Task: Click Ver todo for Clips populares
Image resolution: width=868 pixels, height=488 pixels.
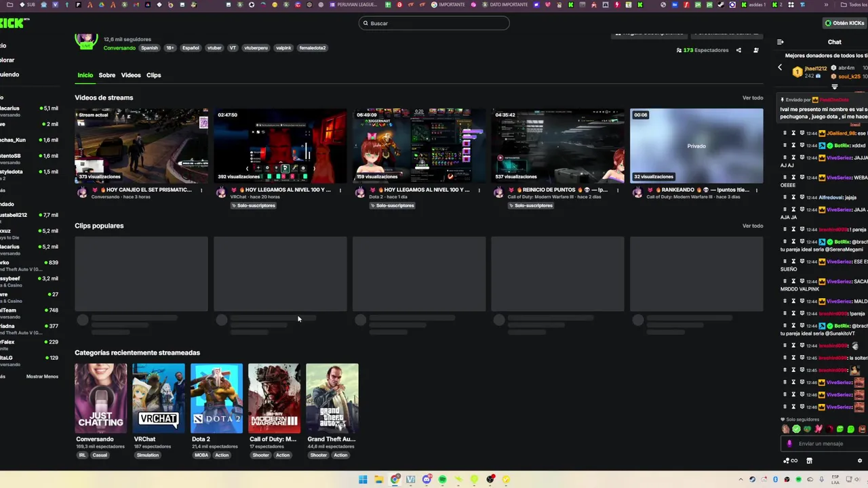Action: coord(753,226)
